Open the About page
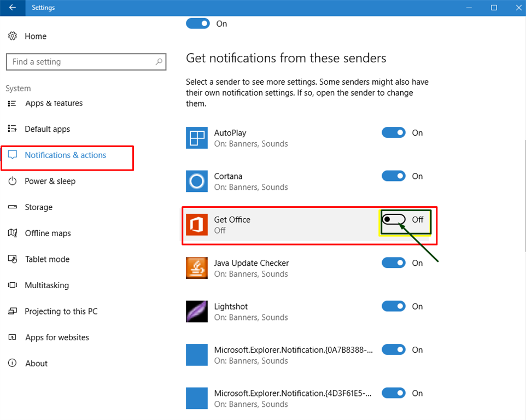 36,363
